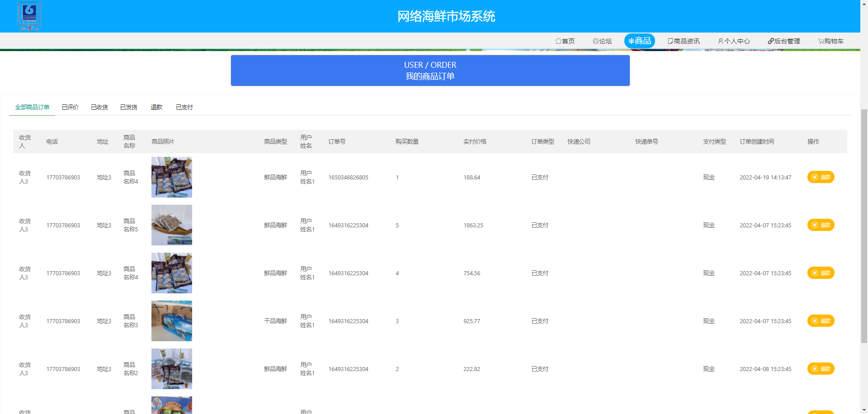Click the 订单创建时间 column header
Viewport: 868px width, 414px height.
tap(757, 141)
